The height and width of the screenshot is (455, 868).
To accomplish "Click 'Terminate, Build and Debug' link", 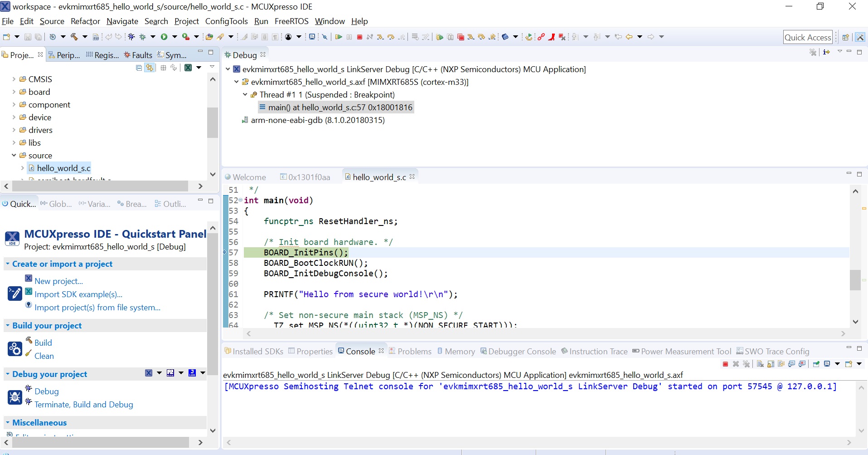I will (x=84, y=405).
